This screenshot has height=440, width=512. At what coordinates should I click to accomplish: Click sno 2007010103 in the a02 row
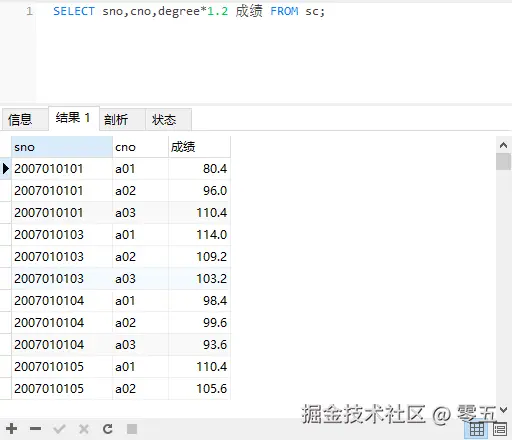tap(62, 257)
